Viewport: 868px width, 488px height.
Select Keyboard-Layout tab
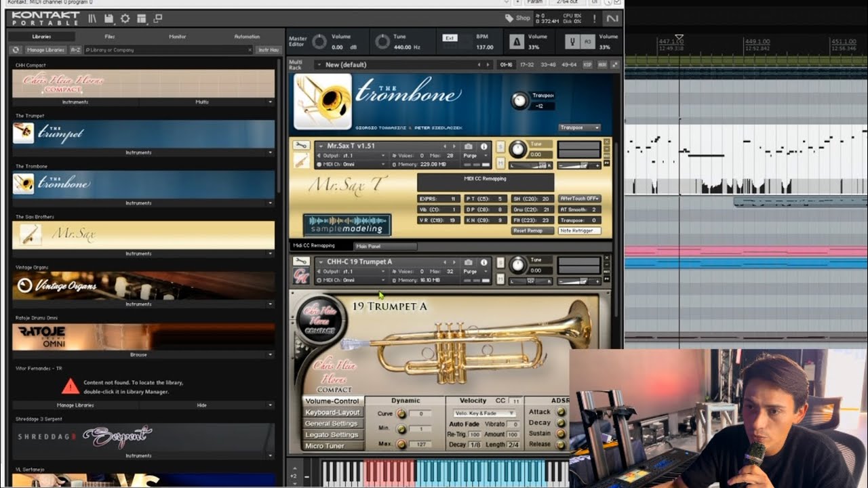(332, 412)
